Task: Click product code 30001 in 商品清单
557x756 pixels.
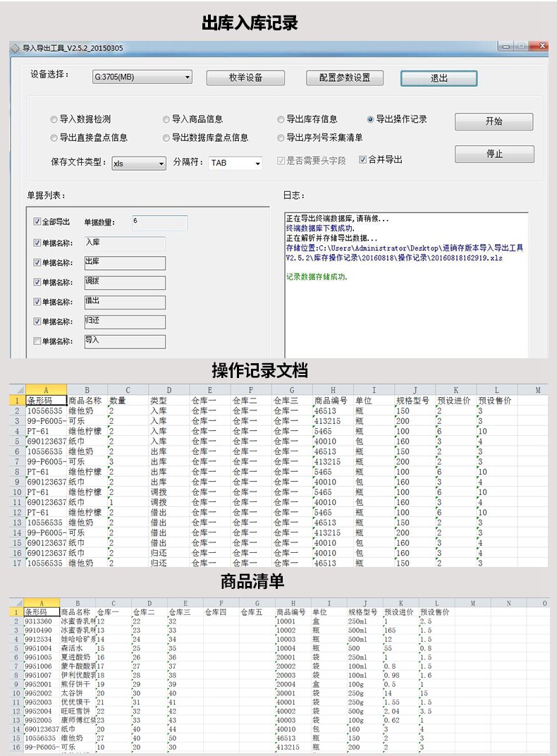Action: tap(293, 693)
